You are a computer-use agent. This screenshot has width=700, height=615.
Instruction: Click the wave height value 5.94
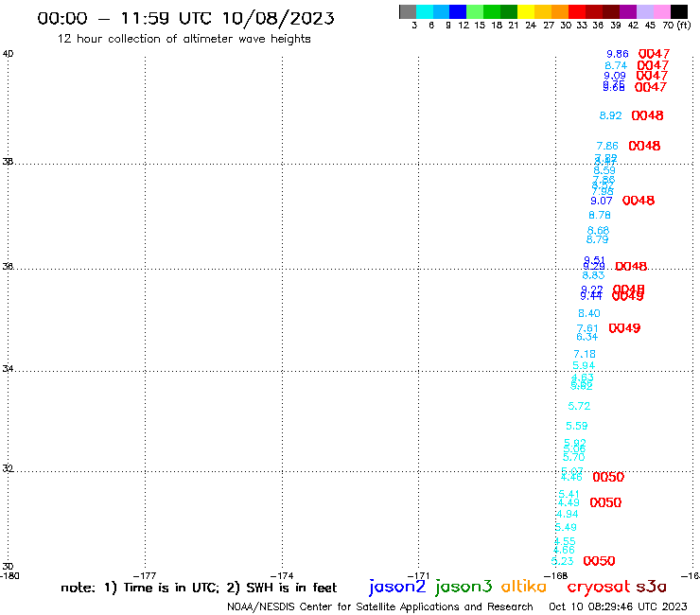click(x=584, y=366)
